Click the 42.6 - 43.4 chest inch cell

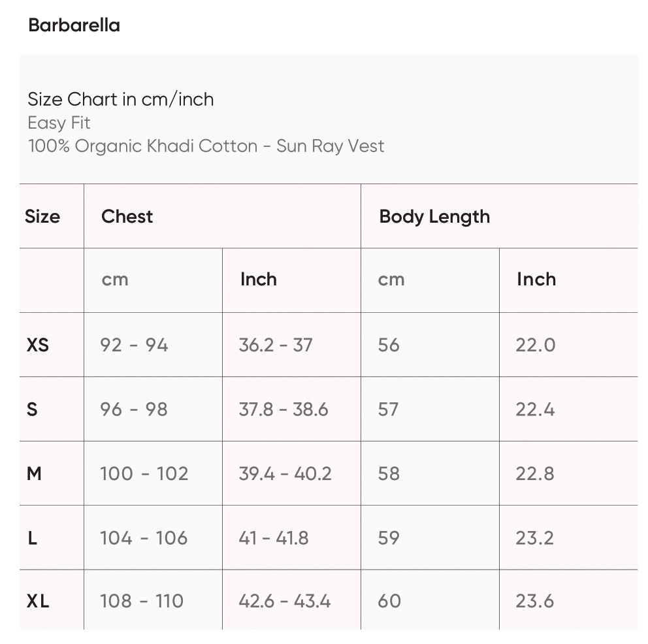point(285,602)
